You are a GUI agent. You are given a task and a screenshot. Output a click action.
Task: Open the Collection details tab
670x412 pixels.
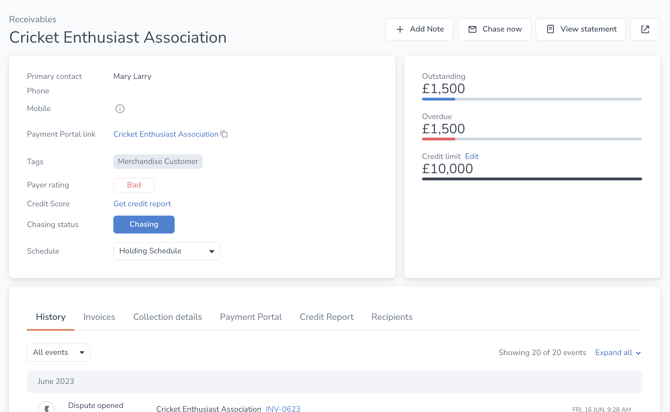click(167, 317)
